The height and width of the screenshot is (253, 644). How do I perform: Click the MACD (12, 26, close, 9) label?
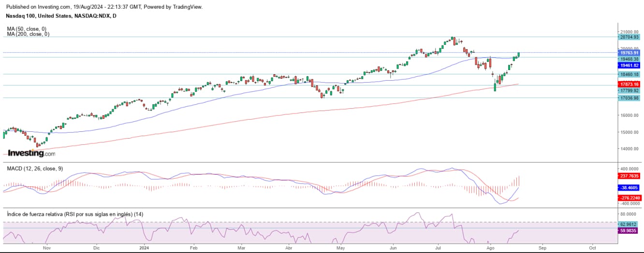pos(35,169)
